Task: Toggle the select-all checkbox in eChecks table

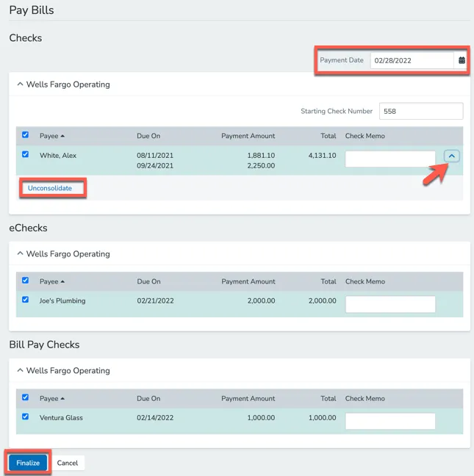Action: pos(26,280)
